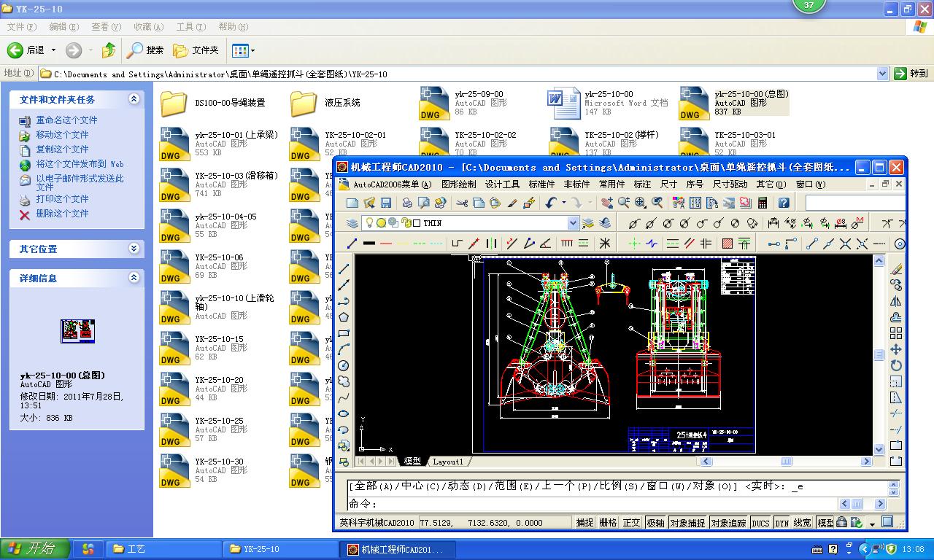Toggle 对象追踪 (Object Tracking) in status bar
Viewport: 934px width, 560px height.
coord(728,523)
